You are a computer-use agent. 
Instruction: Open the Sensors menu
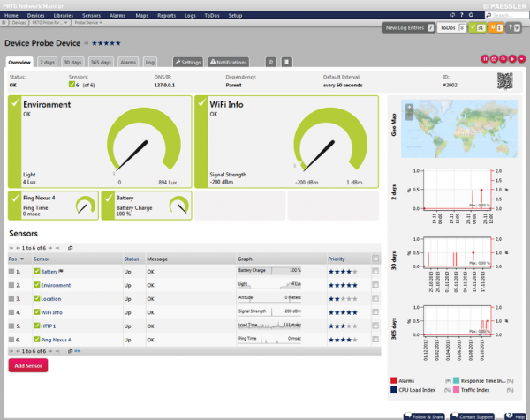(x=91, y=16)
